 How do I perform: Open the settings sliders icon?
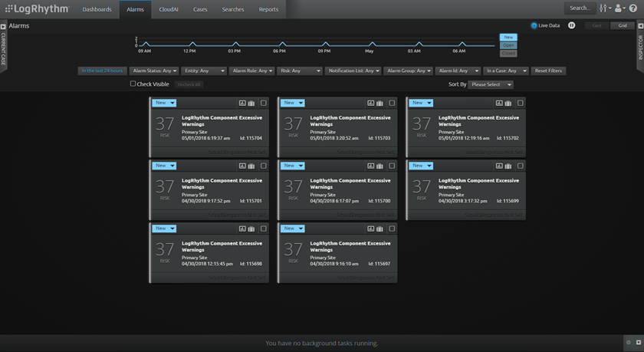[x=604, y=8]
